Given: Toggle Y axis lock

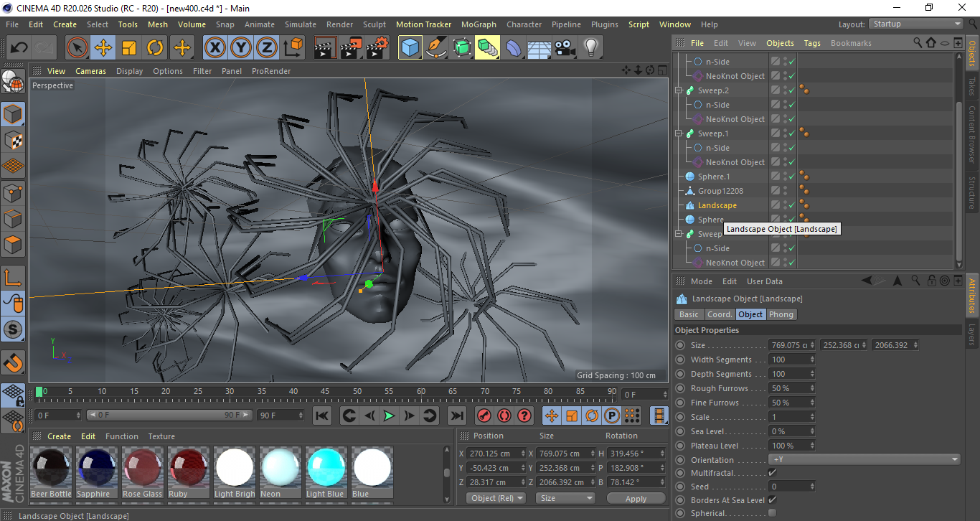Looking at the screenshot, I should click(241, 48).
